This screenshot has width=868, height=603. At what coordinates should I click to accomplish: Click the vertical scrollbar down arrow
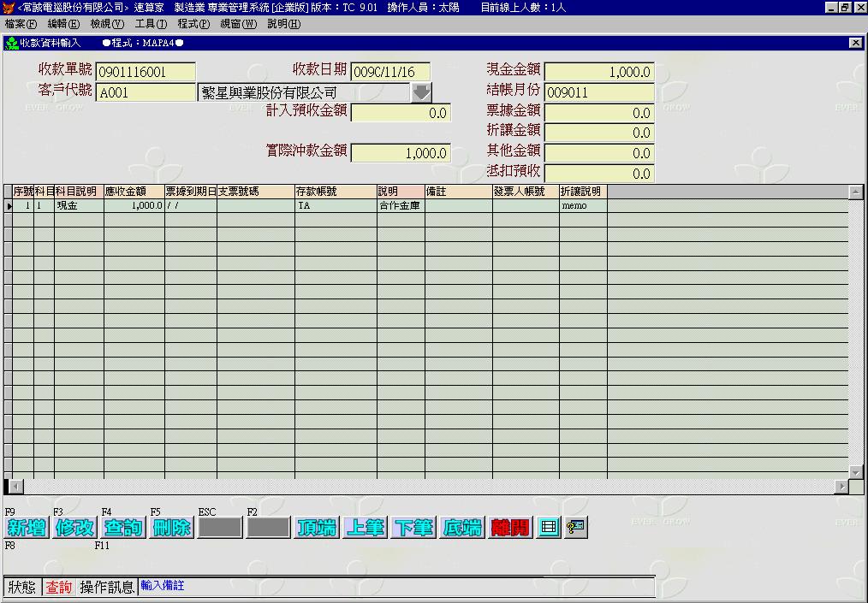click(855, 472)
